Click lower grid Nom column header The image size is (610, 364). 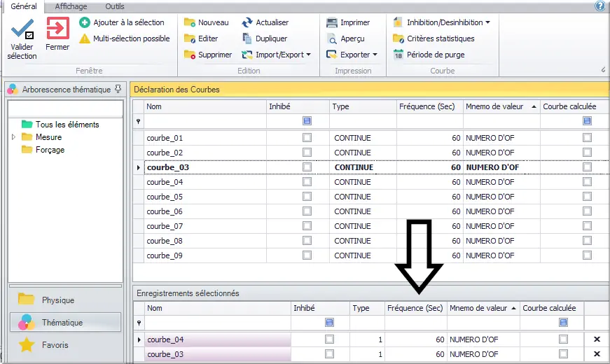pyautogui.click(x=218, y=308)
